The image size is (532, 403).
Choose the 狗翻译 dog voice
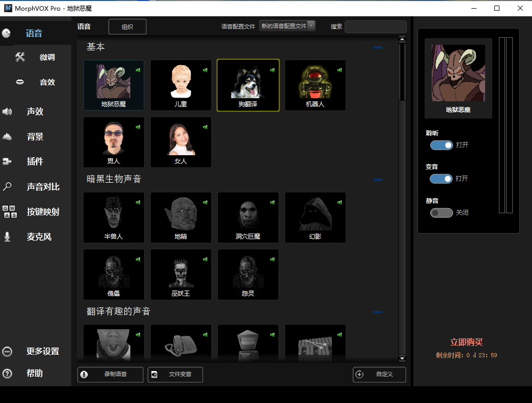248,85
